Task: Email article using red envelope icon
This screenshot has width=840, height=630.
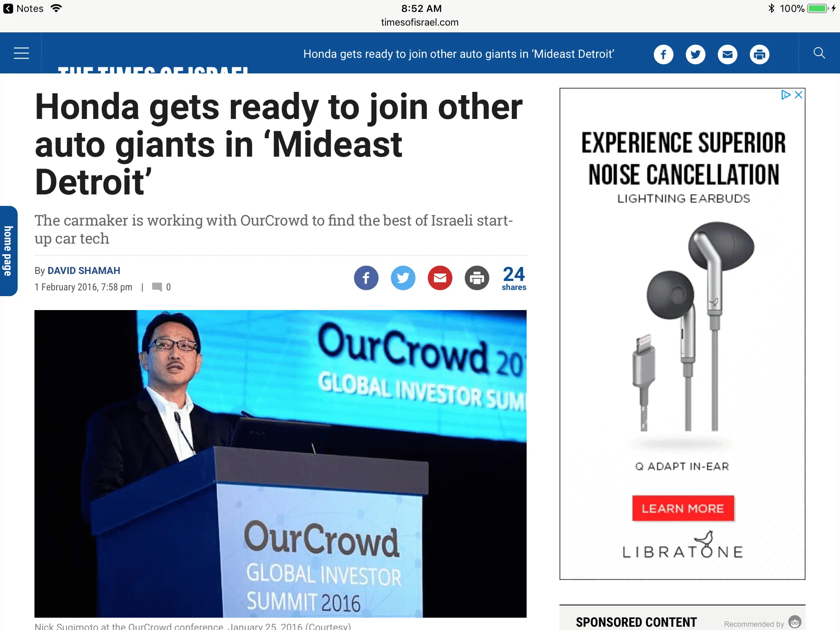Action: 440,278
